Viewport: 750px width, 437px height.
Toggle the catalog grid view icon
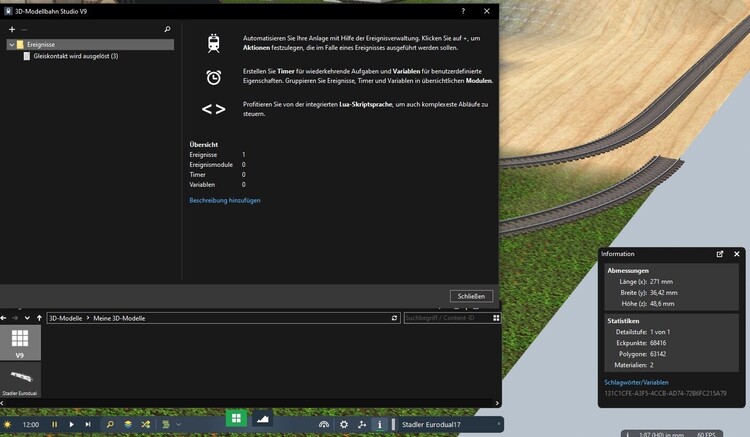coord(496,318)
